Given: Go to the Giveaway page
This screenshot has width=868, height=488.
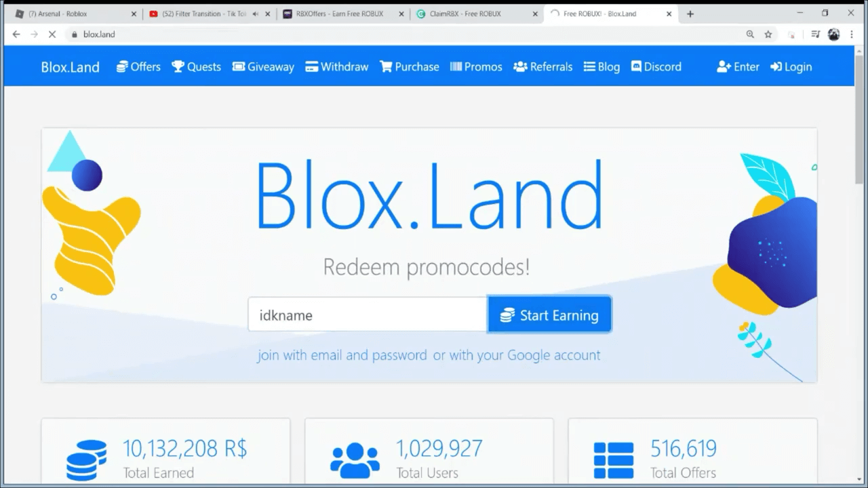Looking at the screenshot, I should 263,66.
